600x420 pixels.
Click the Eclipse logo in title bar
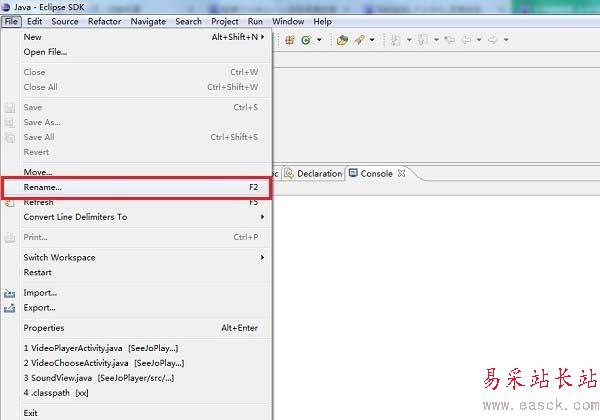5,7
